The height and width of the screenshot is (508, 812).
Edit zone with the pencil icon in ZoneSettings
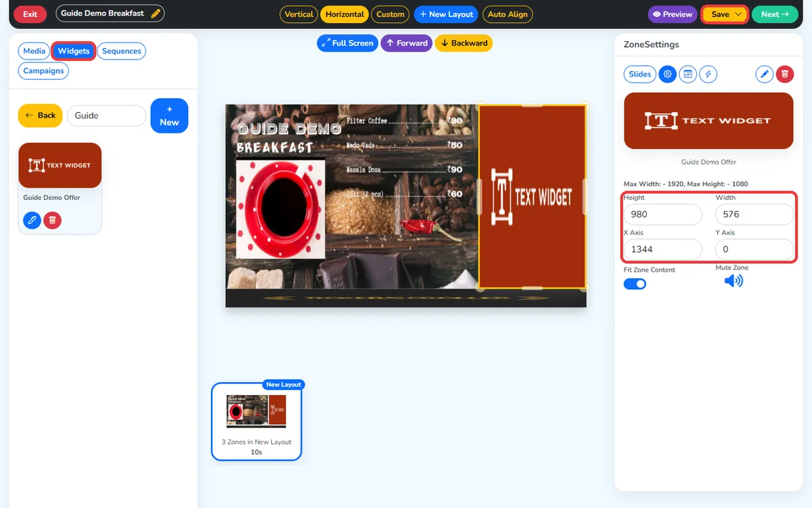tap(765, 75)
